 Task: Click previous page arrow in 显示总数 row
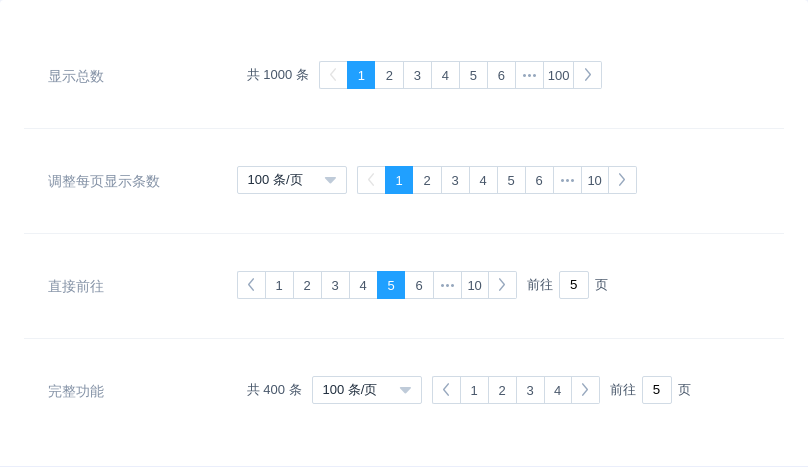tap(333, 75)
